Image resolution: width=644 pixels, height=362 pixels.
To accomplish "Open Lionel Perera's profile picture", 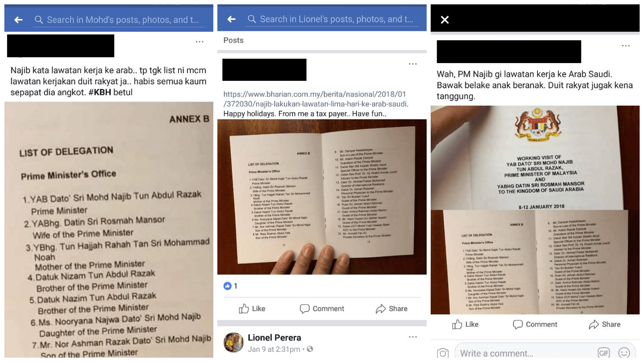I will 233,343.
